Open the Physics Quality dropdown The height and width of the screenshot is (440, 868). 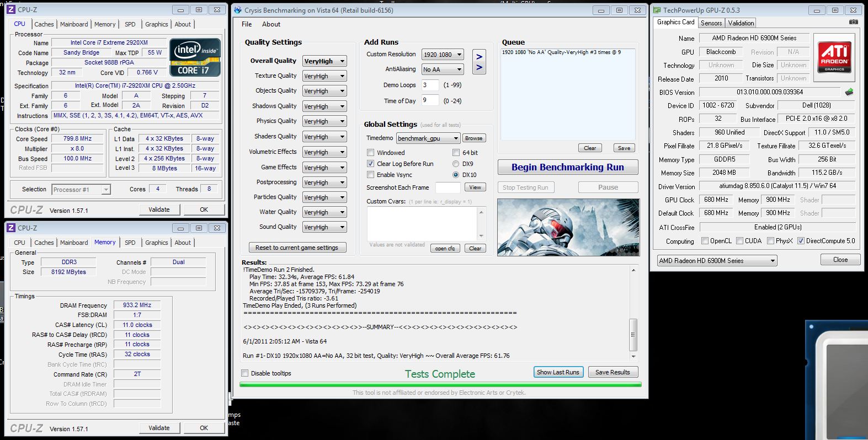(x=324, y=121)
